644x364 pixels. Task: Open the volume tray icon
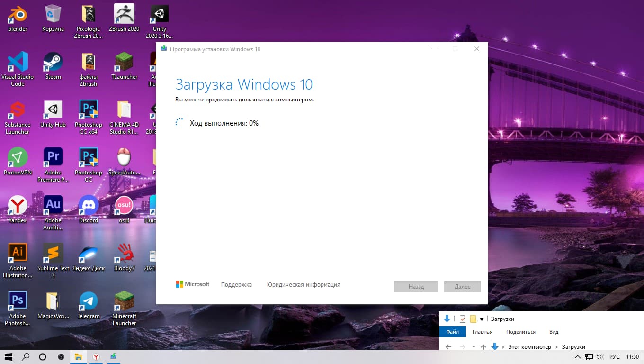point(600,357)
